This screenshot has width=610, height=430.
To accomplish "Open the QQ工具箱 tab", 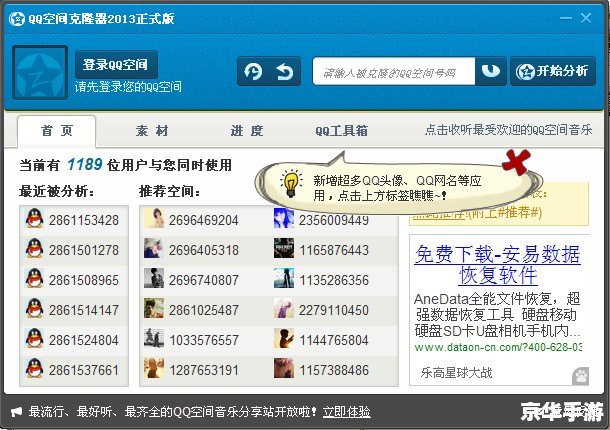I will 342,131.
